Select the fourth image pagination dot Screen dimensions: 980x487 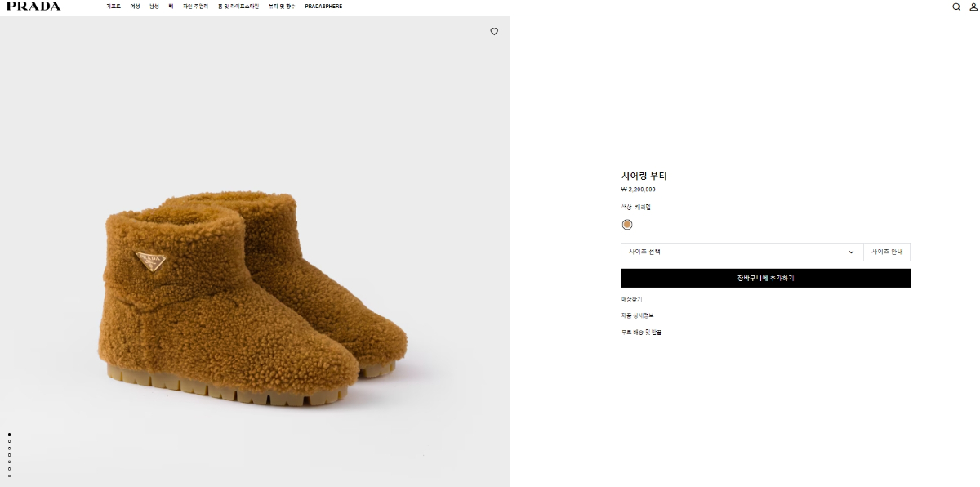[9, 455]
